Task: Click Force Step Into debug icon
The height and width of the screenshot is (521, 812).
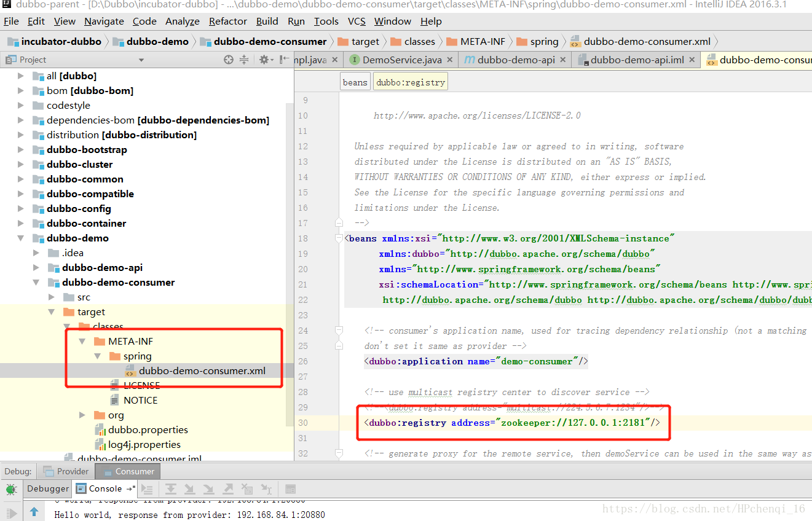Action: [x=209, y=489]
